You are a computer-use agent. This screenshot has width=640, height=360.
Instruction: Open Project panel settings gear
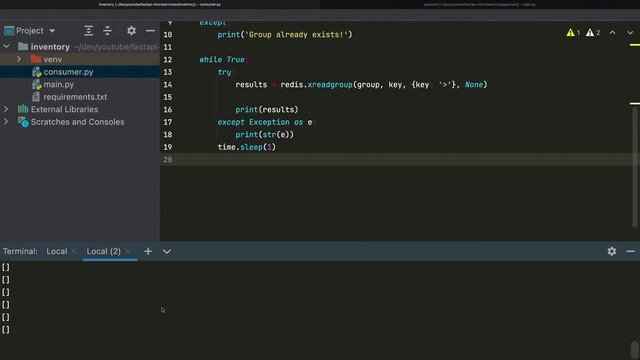(x=131, y=31)
